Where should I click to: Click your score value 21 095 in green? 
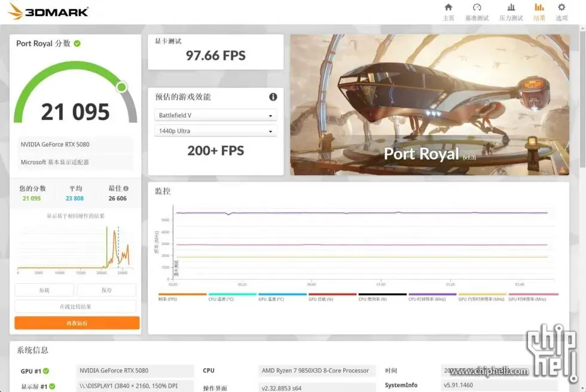point(32,198)
